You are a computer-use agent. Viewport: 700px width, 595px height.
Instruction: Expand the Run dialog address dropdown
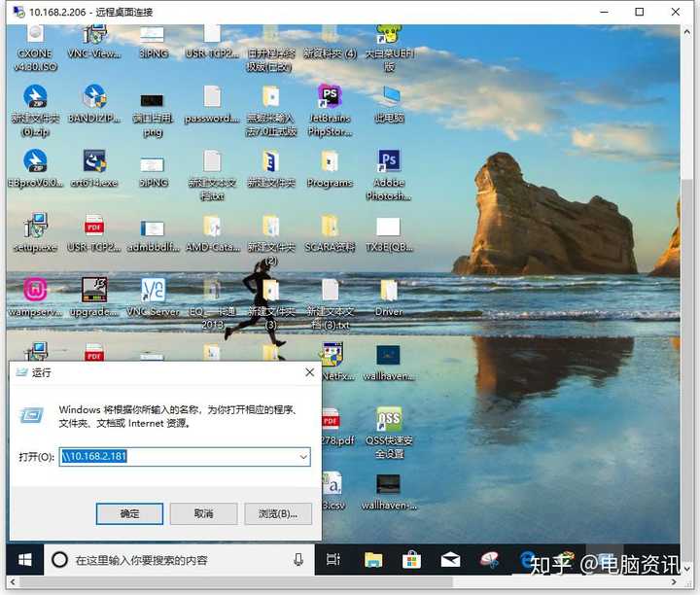coord(303,457)
